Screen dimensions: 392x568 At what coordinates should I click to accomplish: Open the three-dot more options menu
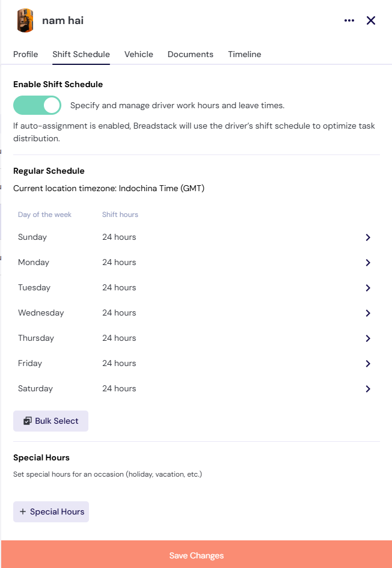[x=349, y=20]
